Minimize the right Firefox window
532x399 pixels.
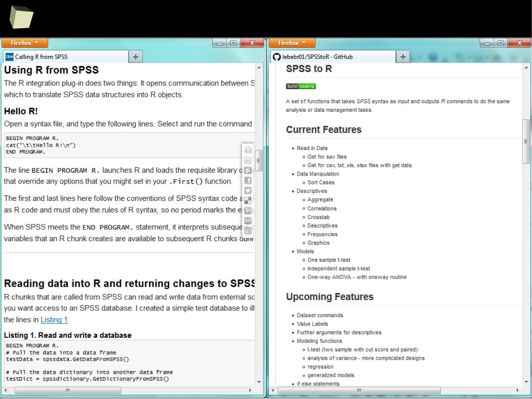tap(487, 43)
